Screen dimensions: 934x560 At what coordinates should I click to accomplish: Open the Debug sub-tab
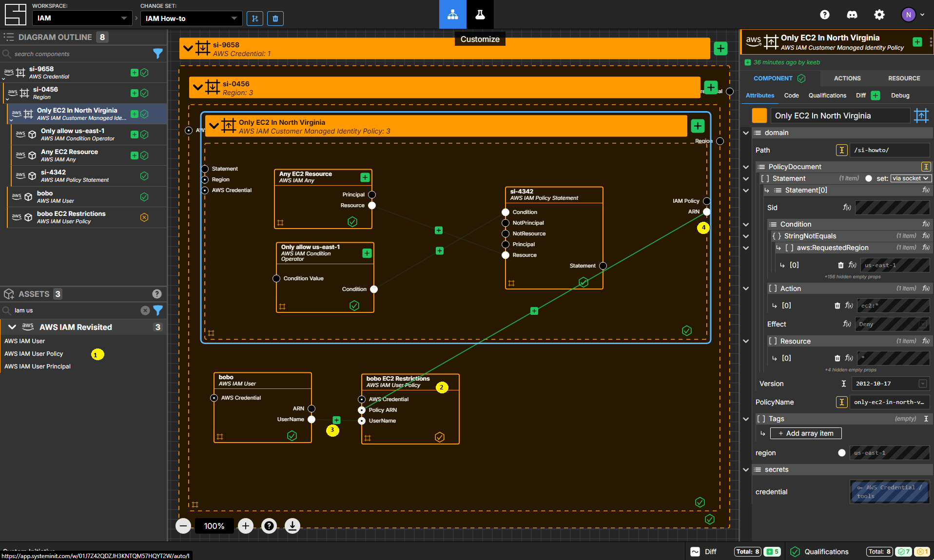900,96
